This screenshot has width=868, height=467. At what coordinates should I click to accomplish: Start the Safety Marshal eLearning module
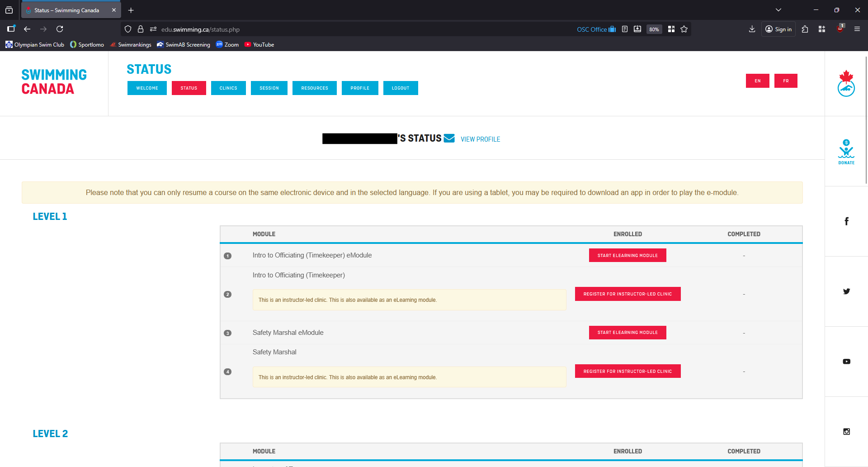click(627, 333)
